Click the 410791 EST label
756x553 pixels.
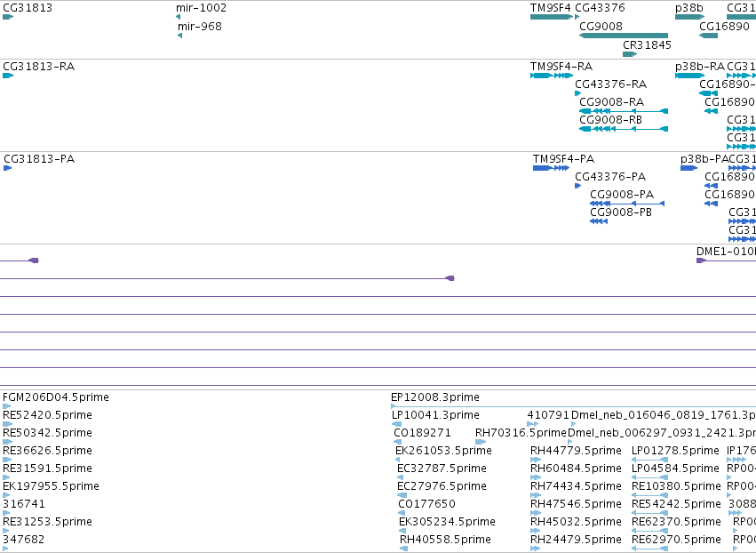tap(548, 415)
